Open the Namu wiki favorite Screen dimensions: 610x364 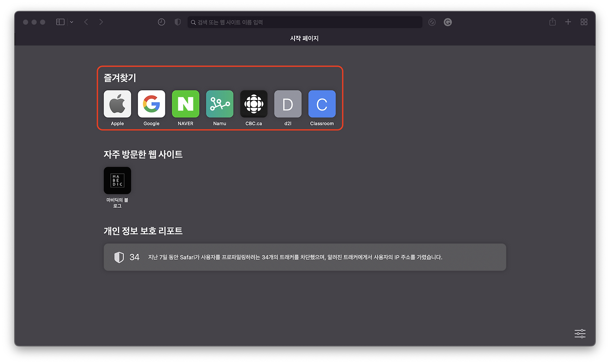[219, 104]
